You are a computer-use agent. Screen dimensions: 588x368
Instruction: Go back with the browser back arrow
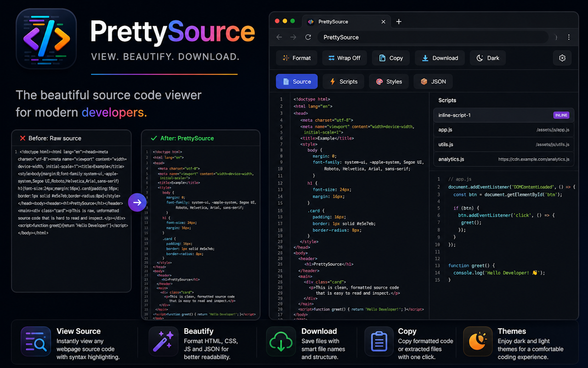click(279, 37)
